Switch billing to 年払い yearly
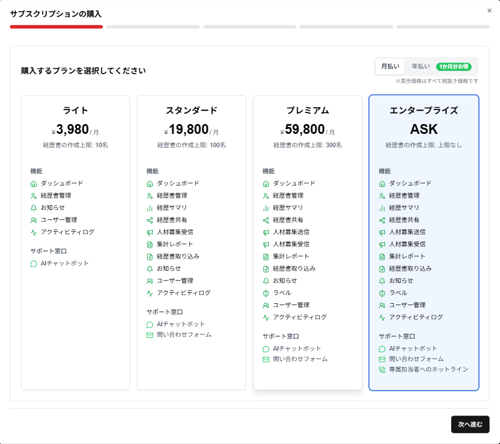500x444 pixels. (x=421, y=66)
